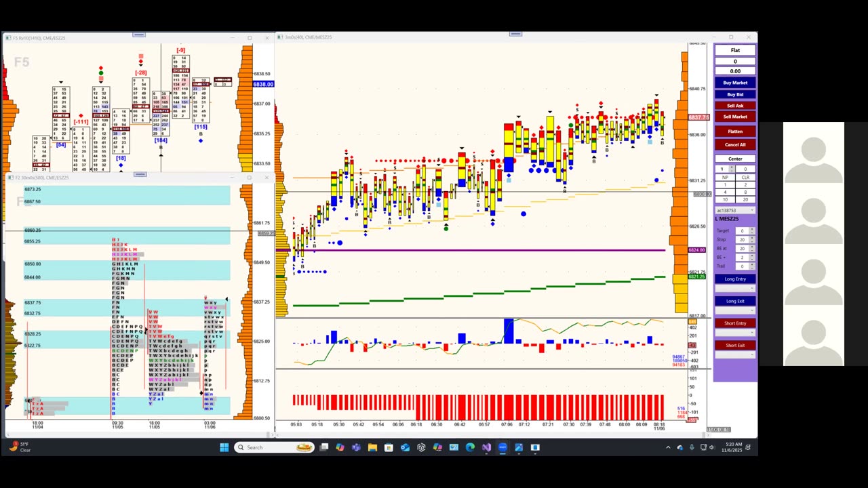
Task: Open the dropdown under Short Entry
Action: (x=735, y=333)
